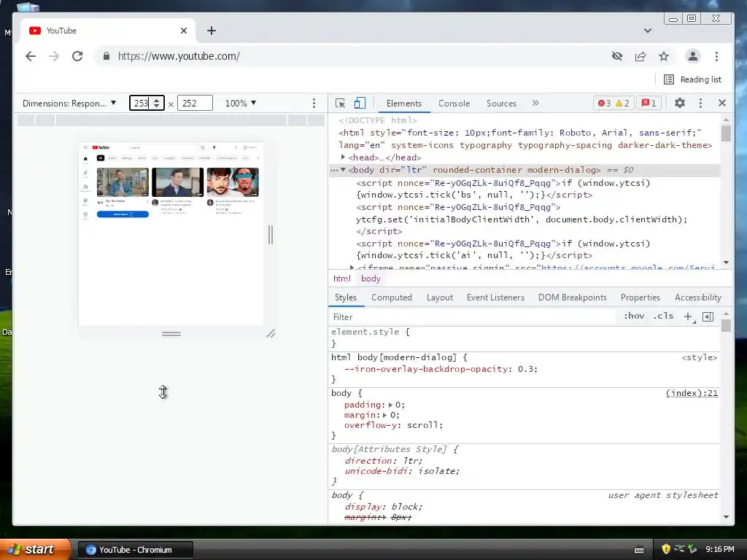Open the DOM Breakpoints tab

coord(573,297)
